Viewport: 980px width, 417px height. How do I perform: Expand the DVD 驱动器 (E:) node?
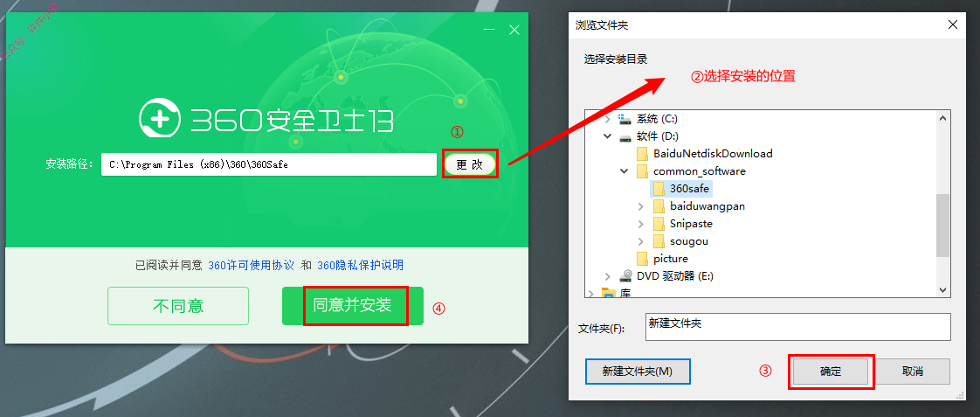pos(608,276)
